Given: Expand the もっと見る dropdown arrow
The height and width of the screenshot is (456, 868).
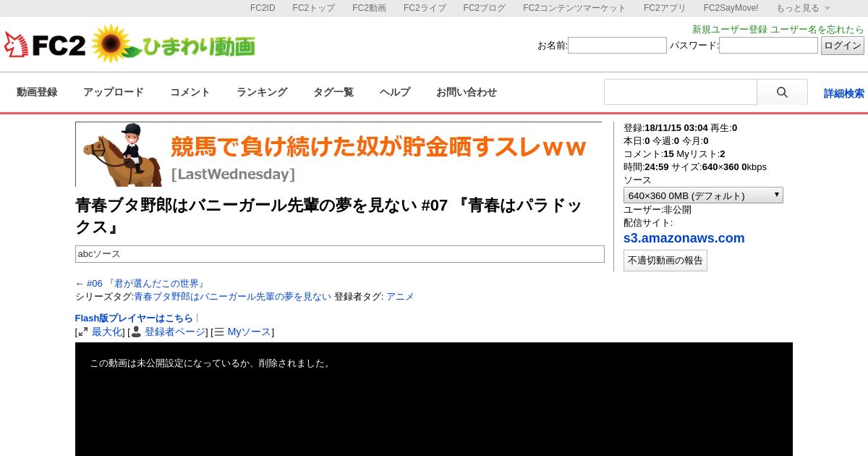Looking at the screenshot, I should pyautogui.click(x=827, y=8).
